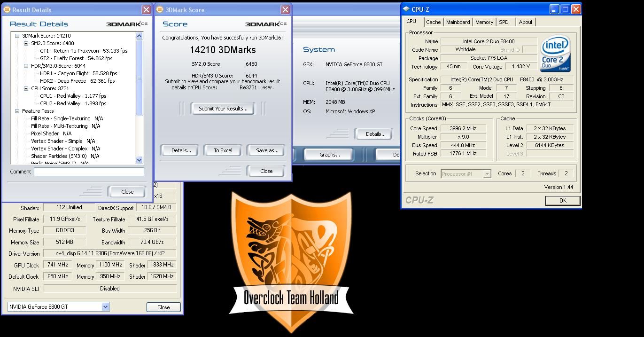644x337 pixels.
Task: Select the SPD tab
Action: pyautogui.click(x=504, y=22)
